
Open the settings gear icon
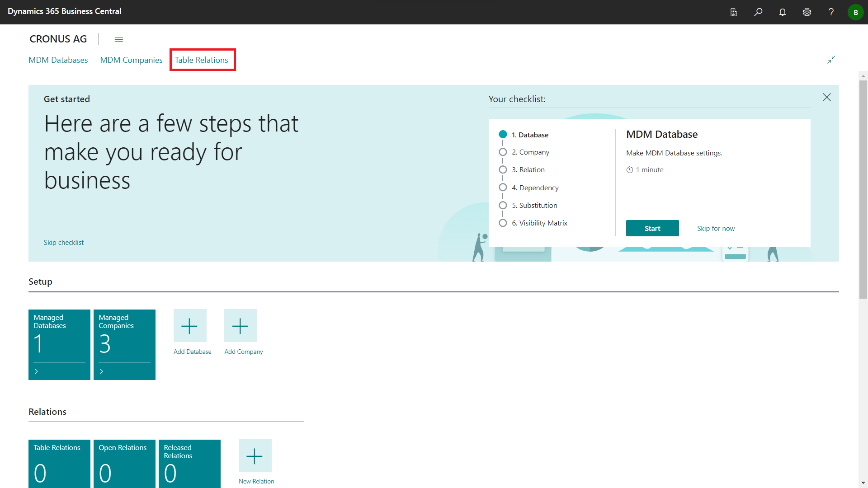click(x=807, y=12)
